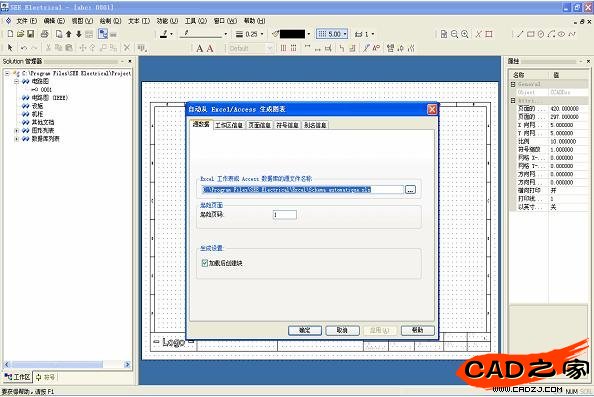Select the rectangle drawing tool icon
Viewport: 594px width, 397px height.
(530, 34)
